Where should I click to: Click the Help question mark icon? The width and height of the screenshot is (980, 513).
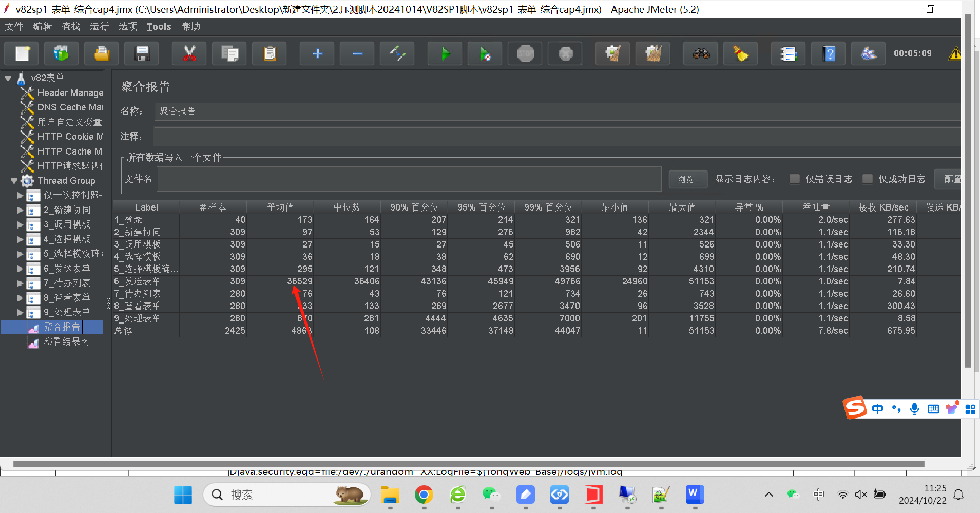coord(829,53)
